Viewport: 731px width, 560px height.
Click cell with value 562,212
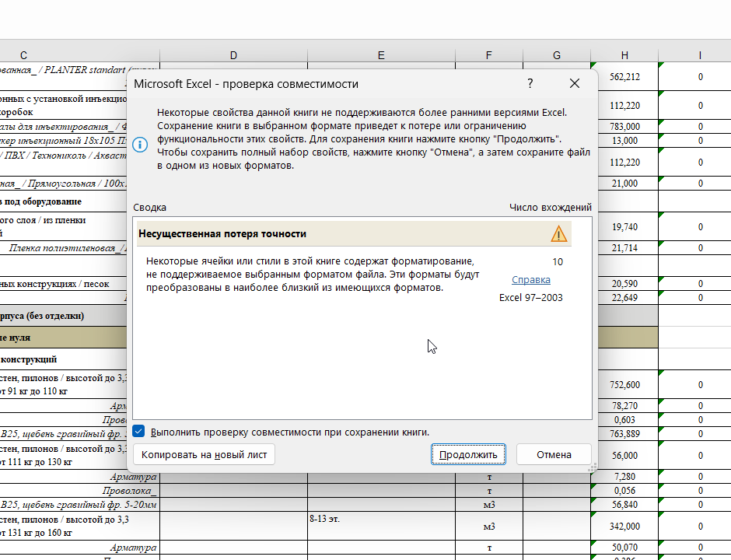624,77
